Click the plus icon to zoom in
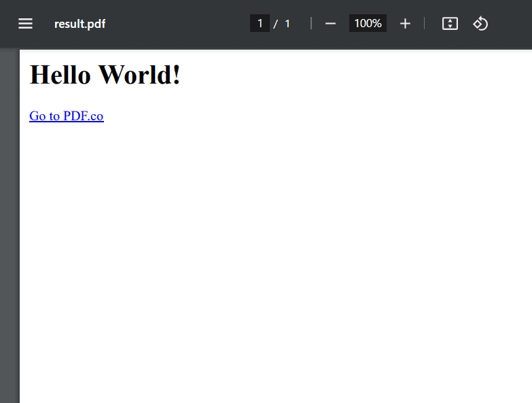The image size is (532, 403). tap(405, 24)
